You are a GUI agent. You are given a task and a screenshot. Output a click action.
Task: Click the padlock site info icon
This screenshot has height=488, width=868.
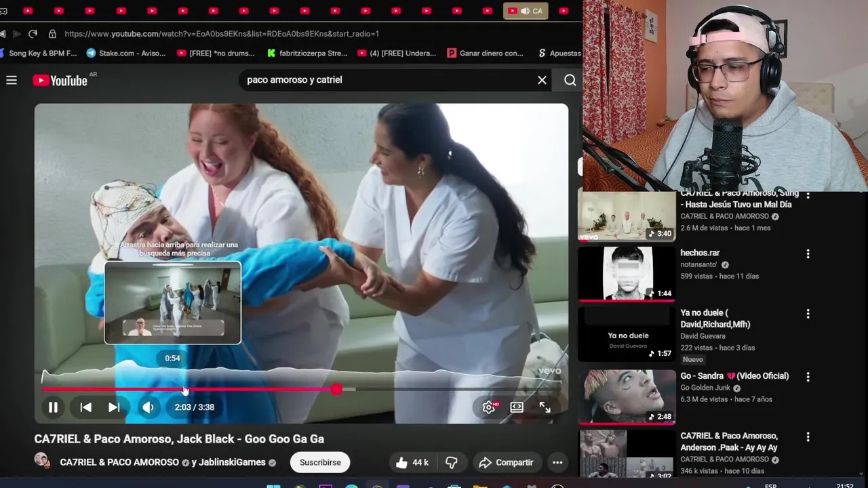pos(52,33)
